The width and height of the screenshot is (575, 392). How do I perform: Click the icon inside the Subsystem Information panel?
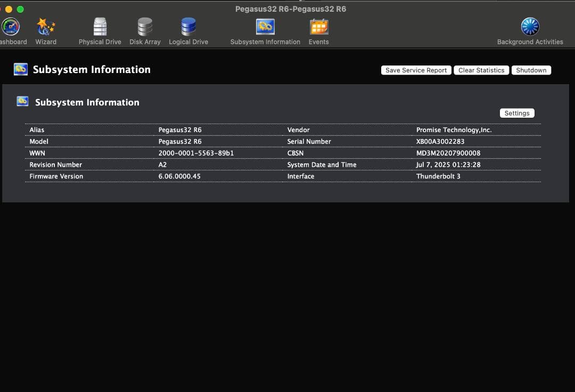pyautogui.click(x=23, y=101)
